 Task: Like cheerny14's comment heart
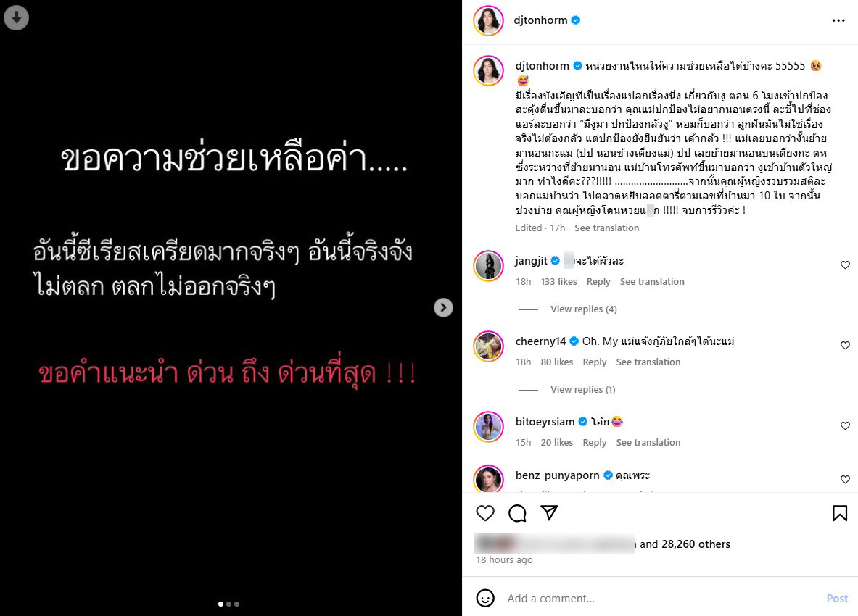tap(845, 346)
